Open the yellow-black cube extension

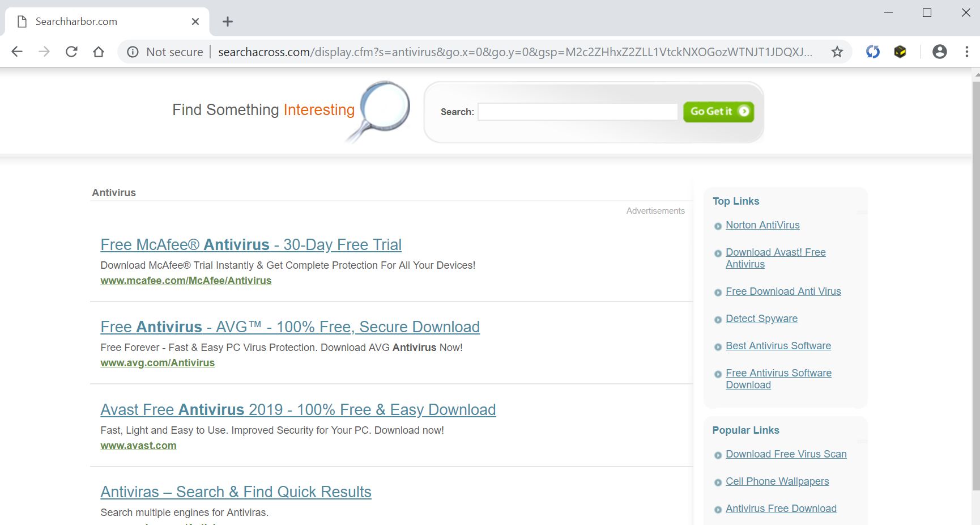[900, 52]
